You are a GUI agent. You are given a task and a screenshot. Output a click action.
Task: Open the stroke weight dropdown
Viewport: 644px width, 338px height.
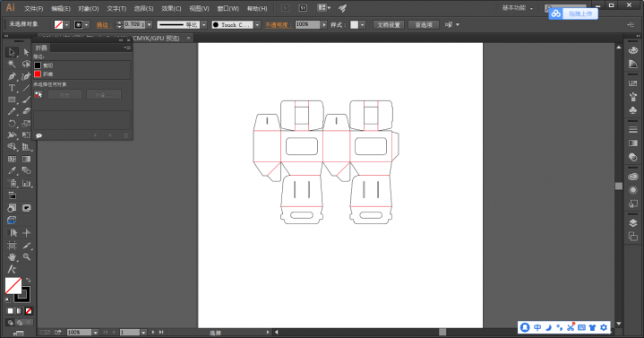tap(149, 25)
